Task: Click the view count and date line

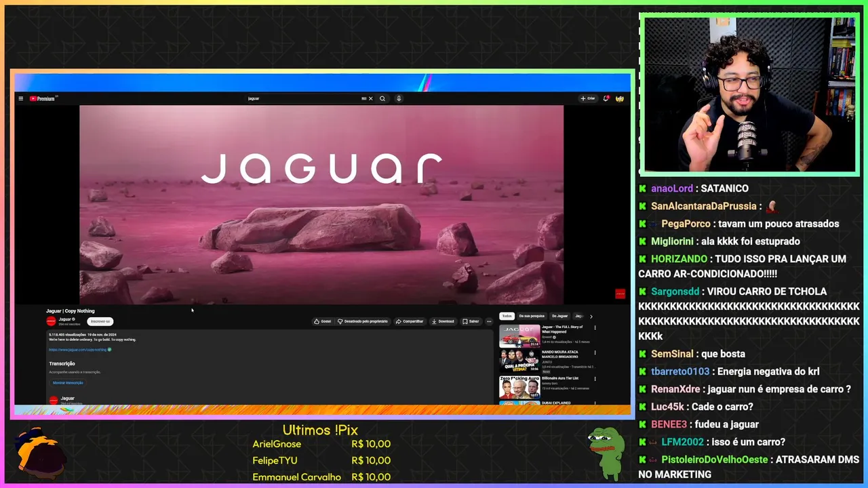Action: tap(83, 334)
